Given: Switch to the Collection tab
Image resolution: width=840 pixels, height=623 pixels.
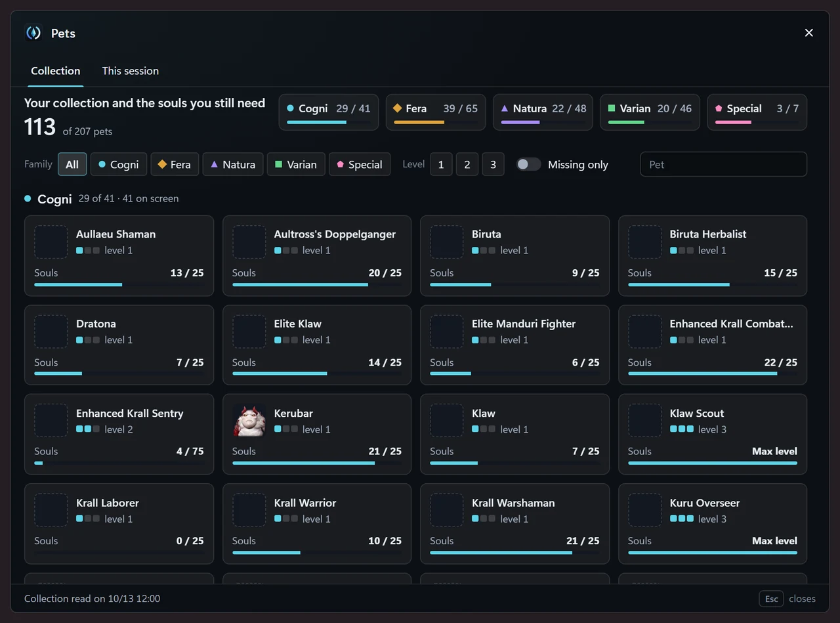Looking at the screenshot, I should (x=56, y=71).
